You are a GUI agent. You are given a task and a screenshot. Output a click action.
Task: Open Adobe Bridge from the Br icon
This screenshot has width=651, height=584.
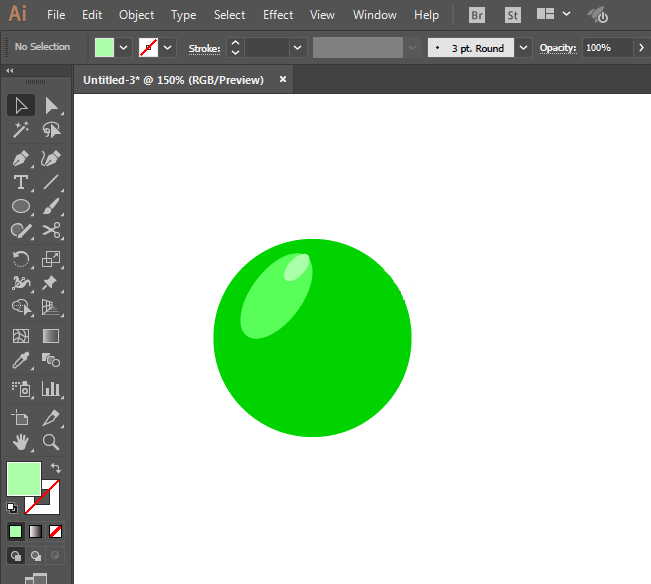478,15
